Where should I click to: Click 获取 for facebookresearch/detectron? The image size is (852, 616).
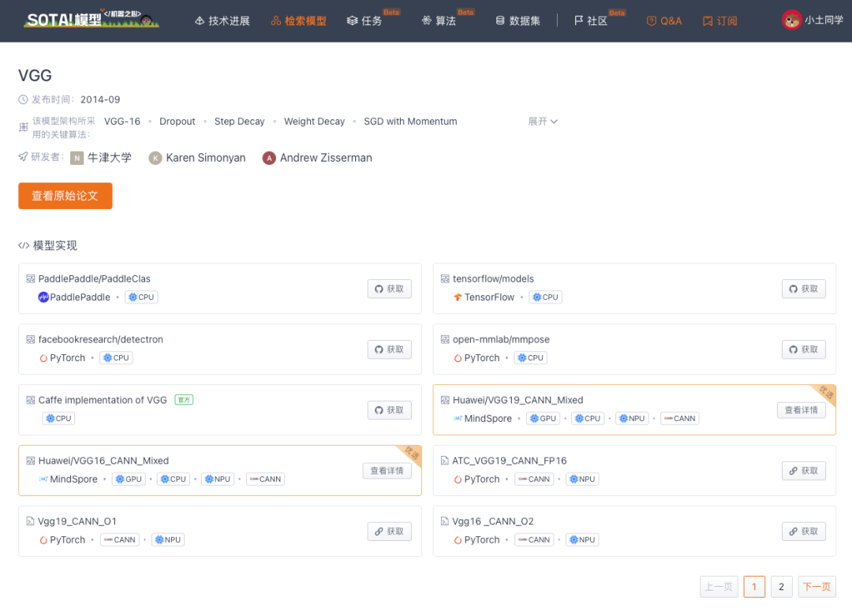coord(389,349)
